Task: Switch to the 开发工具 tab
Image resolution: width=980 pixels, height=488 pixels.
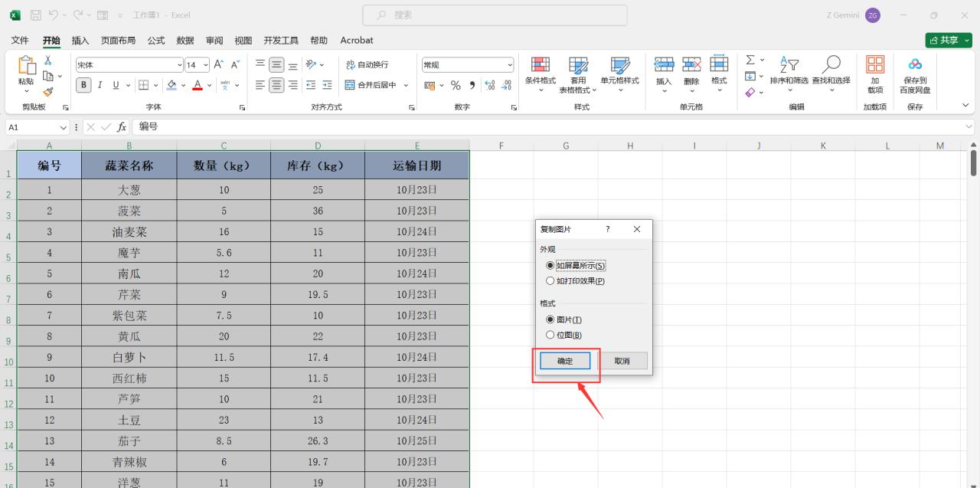Action: point(281,40)
